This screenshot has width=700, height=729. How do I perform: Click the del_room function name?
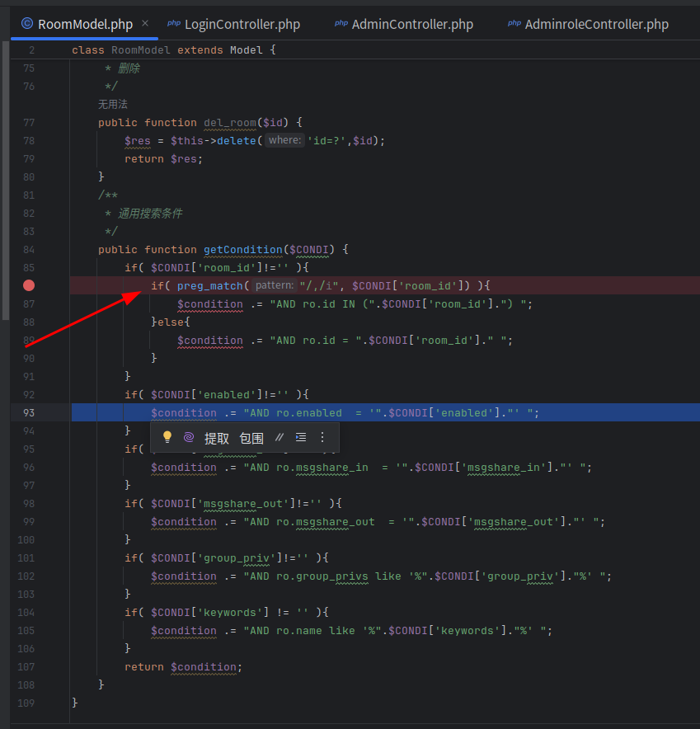tap(230, 123)
